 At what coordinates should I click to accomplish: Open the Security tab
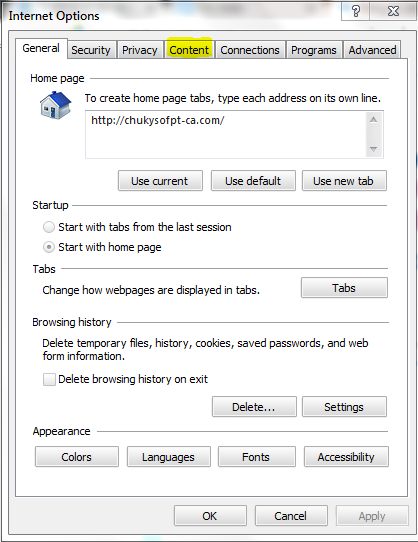91,50
